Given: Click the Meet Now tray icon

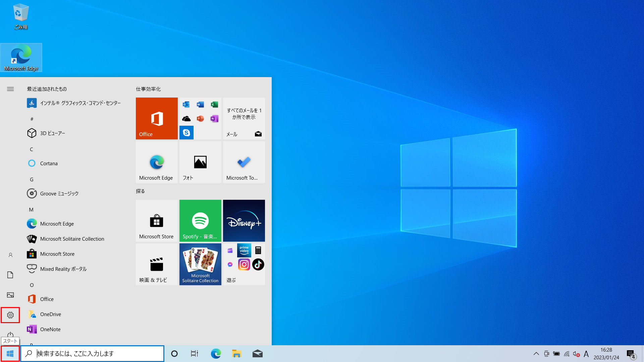Looking at the screenshot, I should [x=546, y=354].
